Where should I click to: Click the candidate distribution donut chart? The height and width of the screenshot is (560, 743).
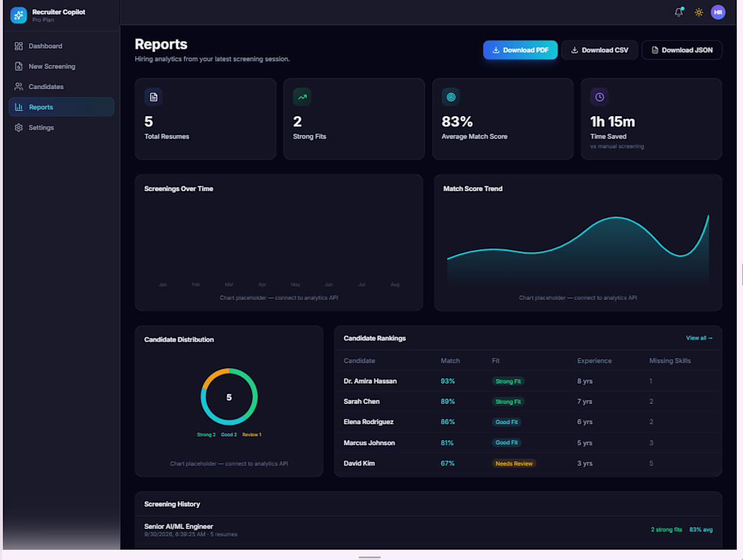[x=230, y=397]
